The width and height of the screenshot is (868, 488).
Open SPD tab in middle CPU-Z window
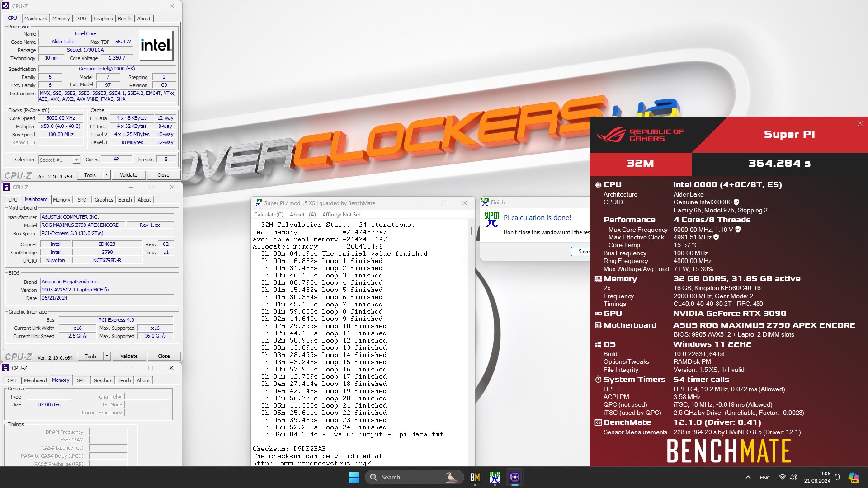[x=82, y=200]
